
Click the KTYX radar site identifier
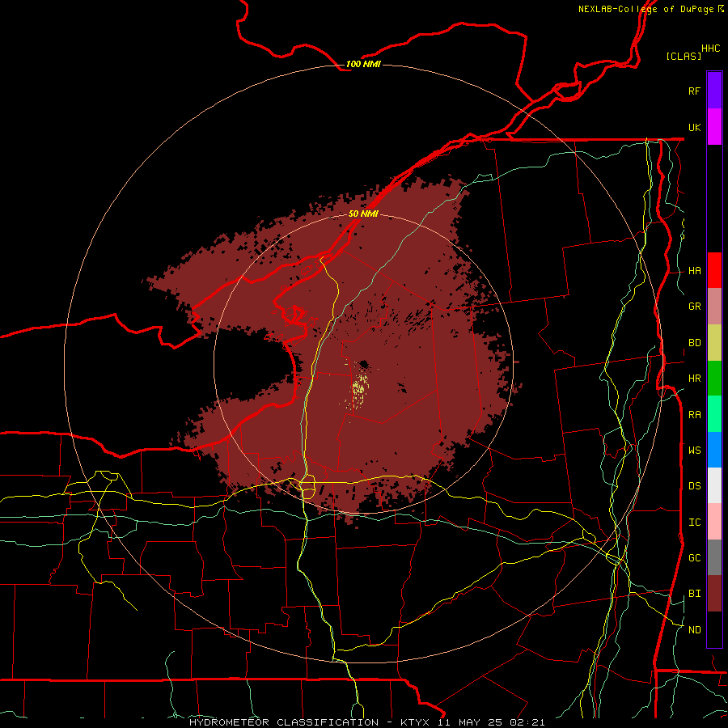pyautogui.click(x=416, y=722)
